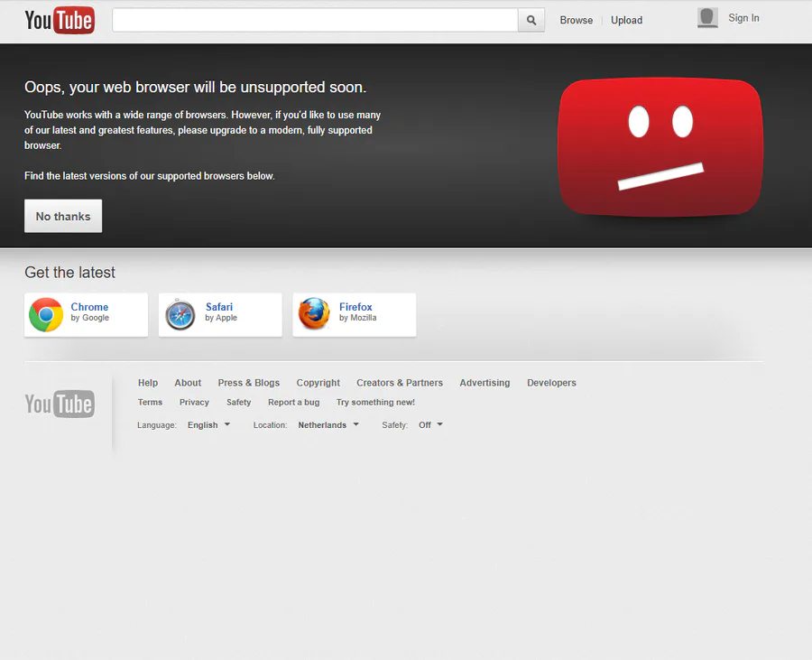Viewport: 812px width, 660px height.
Task: Open the Developers footer link
Action: (x=551, y=383)
